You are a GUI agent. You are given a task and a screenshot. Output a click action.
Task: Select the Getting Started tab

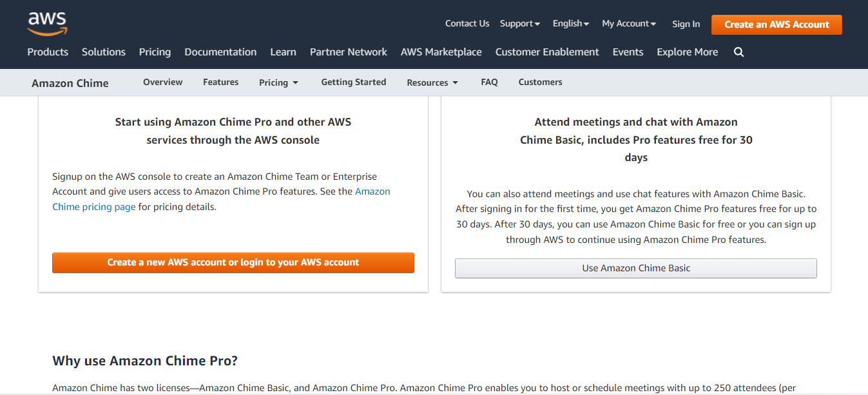tap(353, 82)
